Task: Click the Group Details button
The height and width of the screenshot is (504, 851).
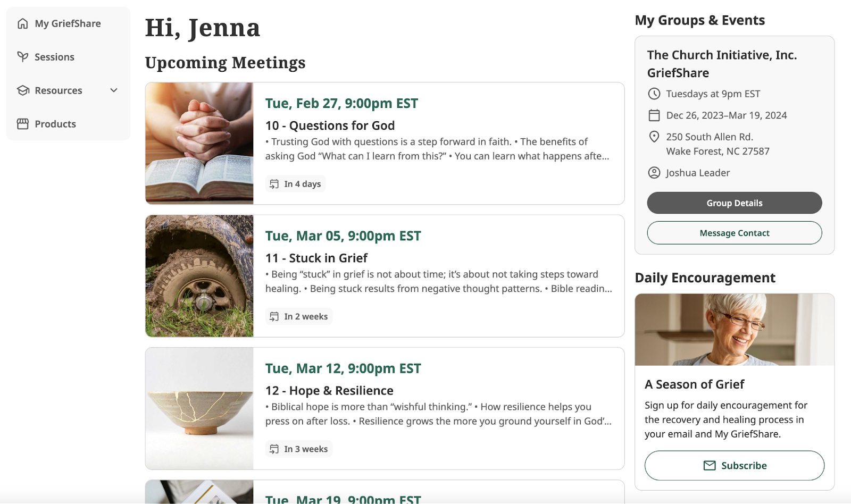Action: [x=735, y=203]
